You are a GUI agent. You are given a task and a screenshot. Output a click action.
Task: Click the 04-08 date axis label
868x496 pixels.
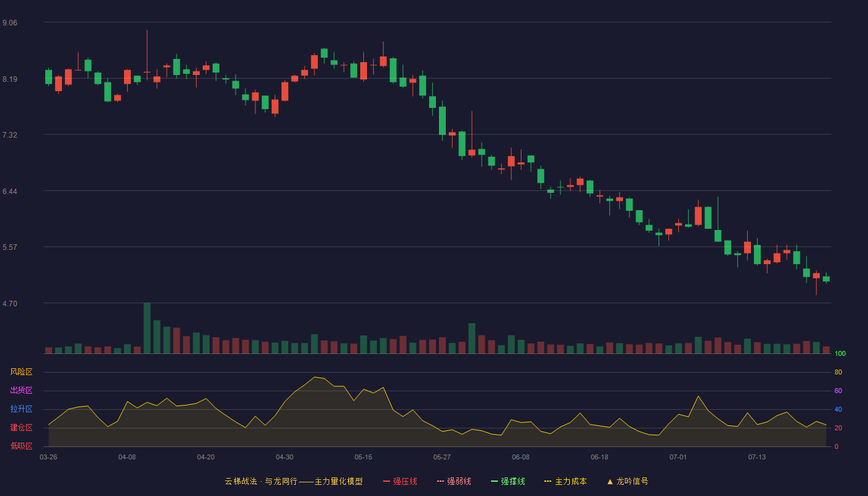coord(127,457)
